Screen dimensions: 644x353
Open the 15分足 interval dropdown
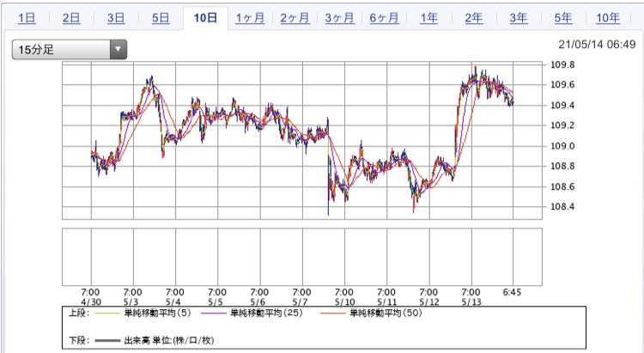pos(70,50)
